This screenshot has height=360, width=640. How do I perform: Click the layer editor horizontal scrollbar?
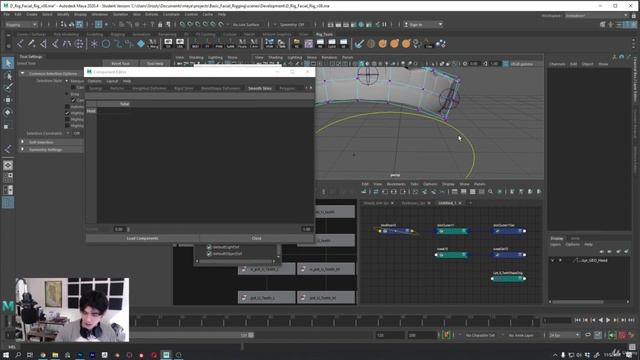click(577, 302)
